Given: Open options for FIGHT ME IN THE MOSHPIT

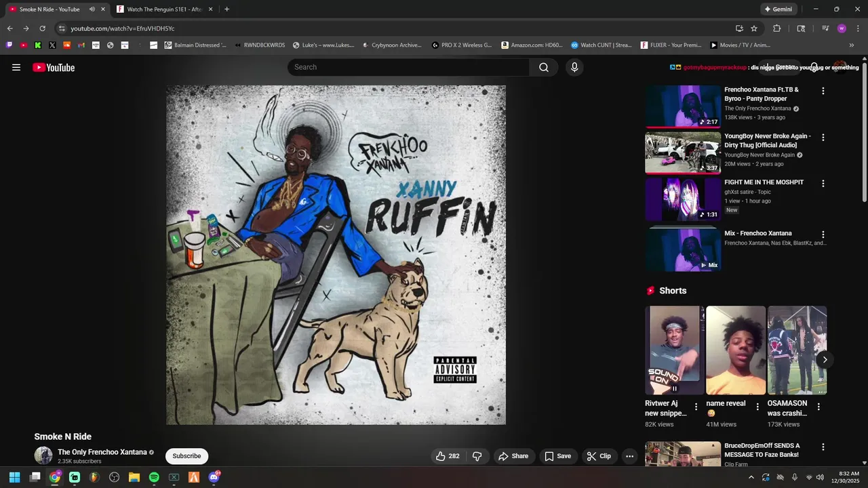Looking at the screenshot, I should [x=823, y=184].
